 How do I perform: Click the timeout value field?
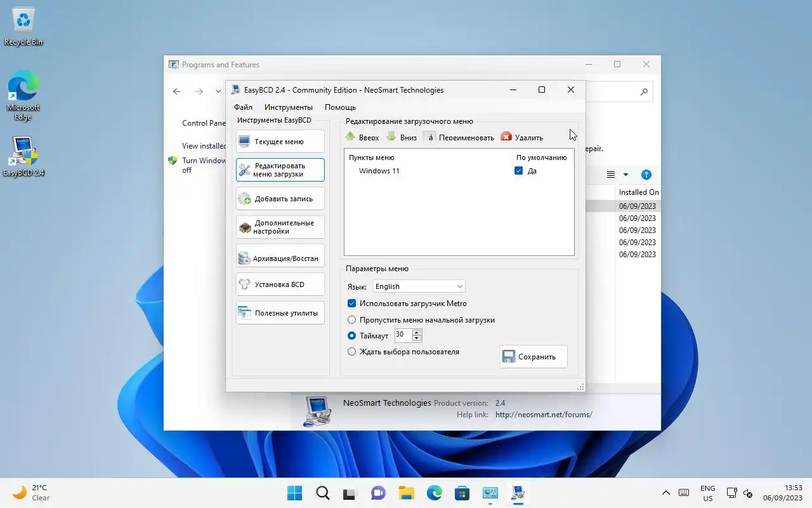pos(403,335)
